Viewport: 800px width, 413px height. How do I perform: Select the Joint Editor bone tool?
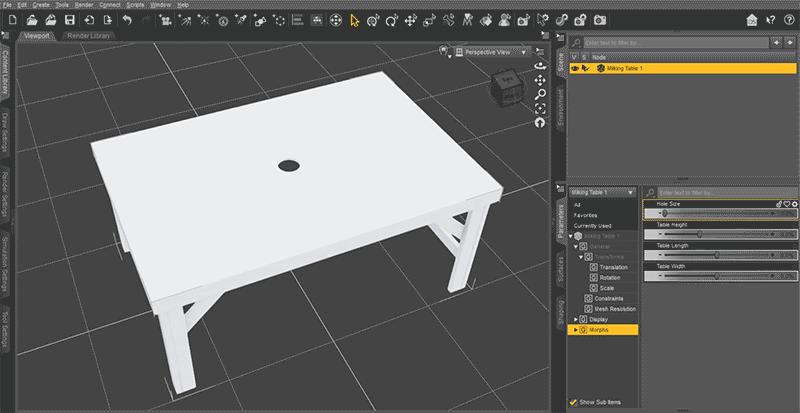448,20
